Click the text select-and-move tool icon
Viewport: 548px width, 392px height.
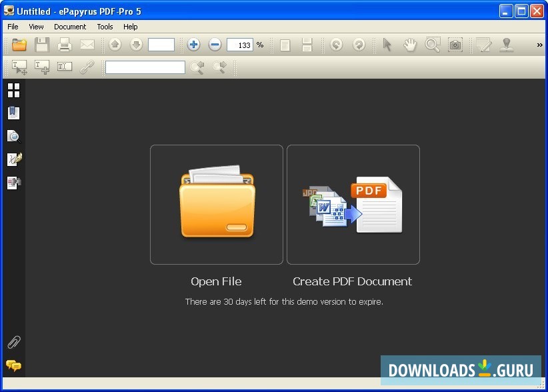point(19,67)
